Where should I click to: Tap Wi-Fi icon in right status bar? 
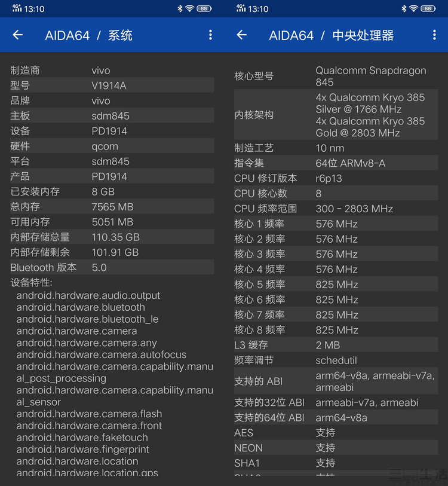click(413, 9)
